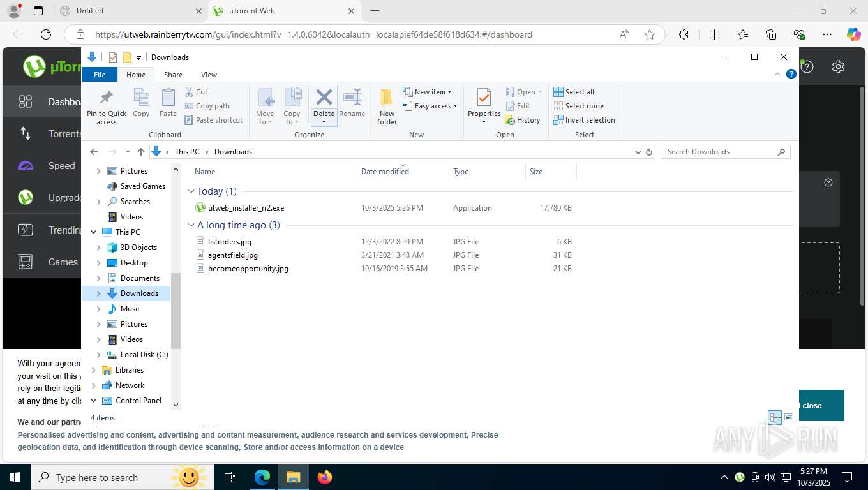Go up one folder level
The image size is (868, 490).
[141, 152]
